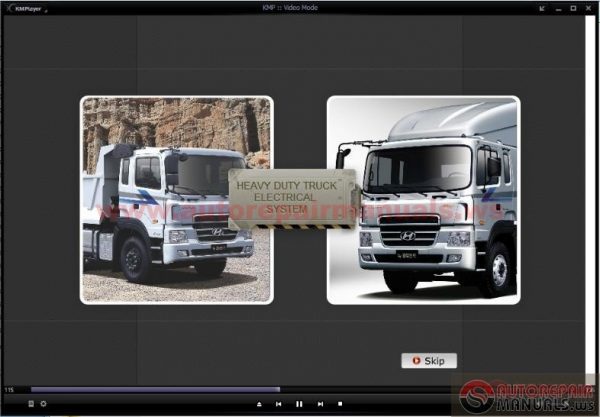Click the elapsed time counter

coord(9,390)
